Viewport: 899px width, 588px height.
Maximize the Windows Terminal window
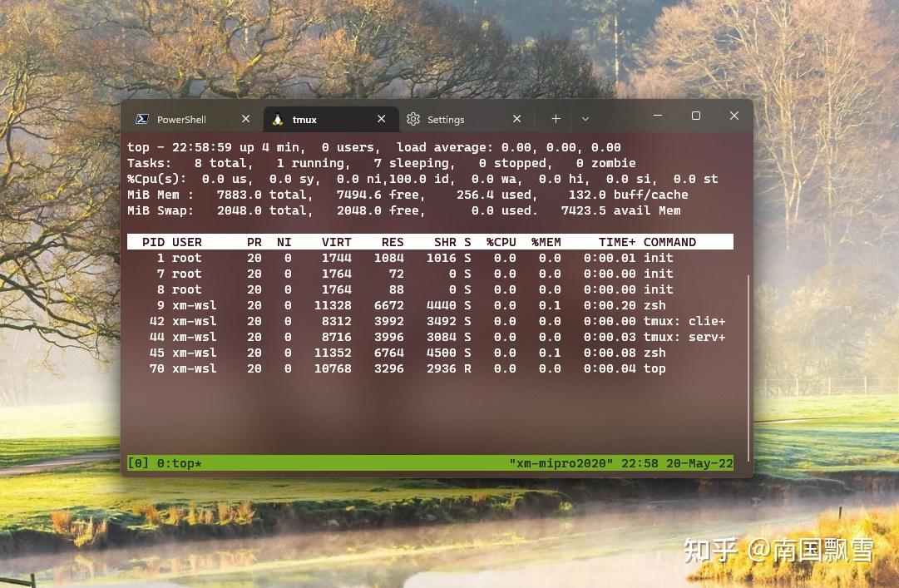coord(696,116)
